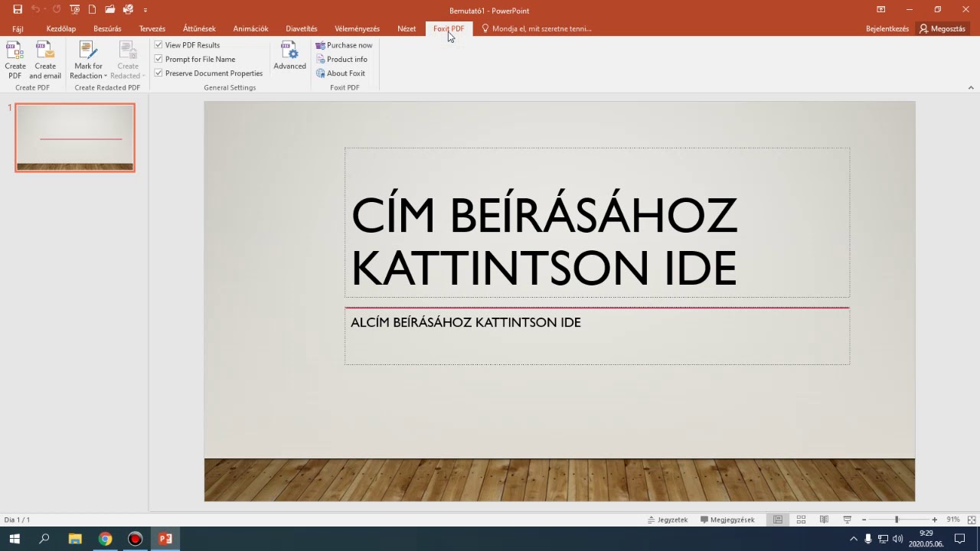Viewport: 980px width, 551px height.
Task: Click the title placeholder text
Action: (544, 241)
